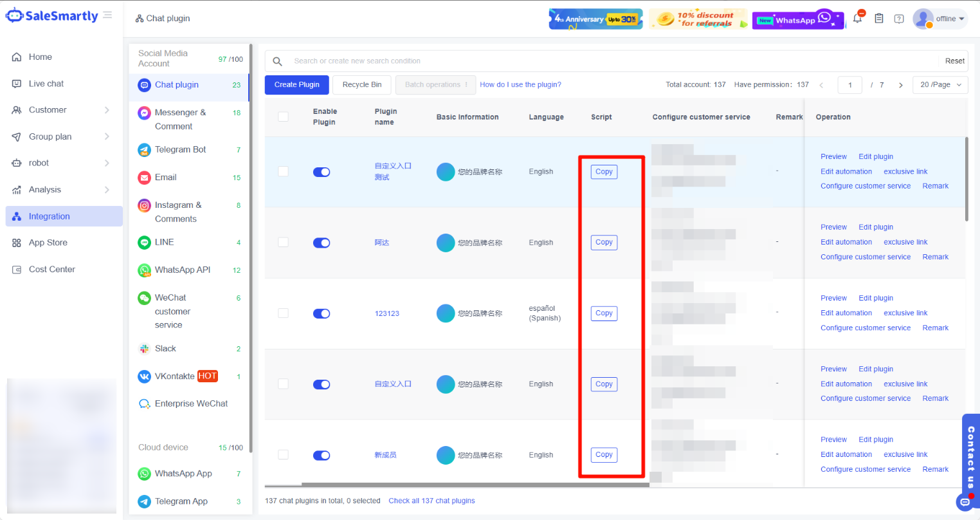Click the search magnifier icon
Viewport: 980px width, 520px height.
[277, 61]
